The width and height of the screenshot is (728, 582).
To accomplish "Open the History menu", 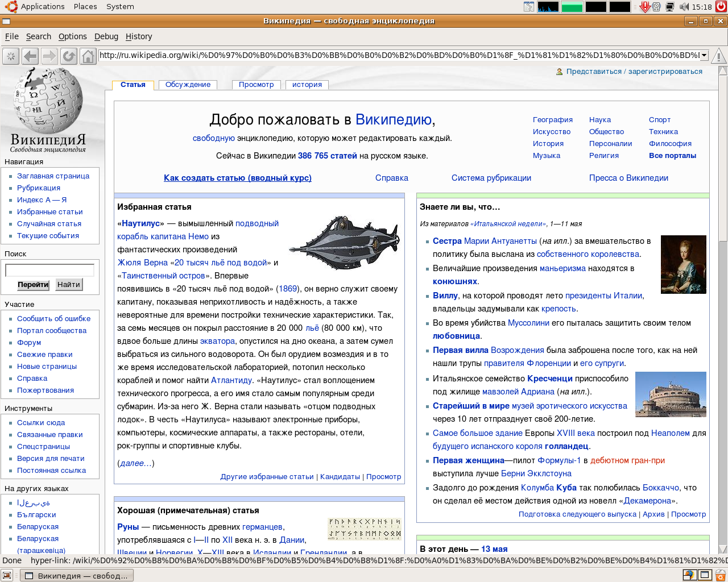I will 139,36.
